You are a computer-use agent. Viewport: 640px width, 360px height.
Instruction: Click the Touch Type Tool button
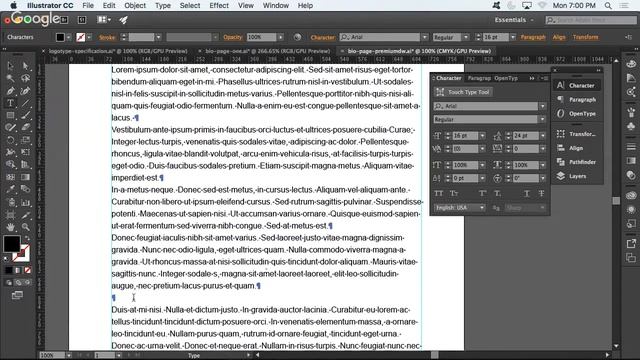pyautogui.click(x=463, y=92)
